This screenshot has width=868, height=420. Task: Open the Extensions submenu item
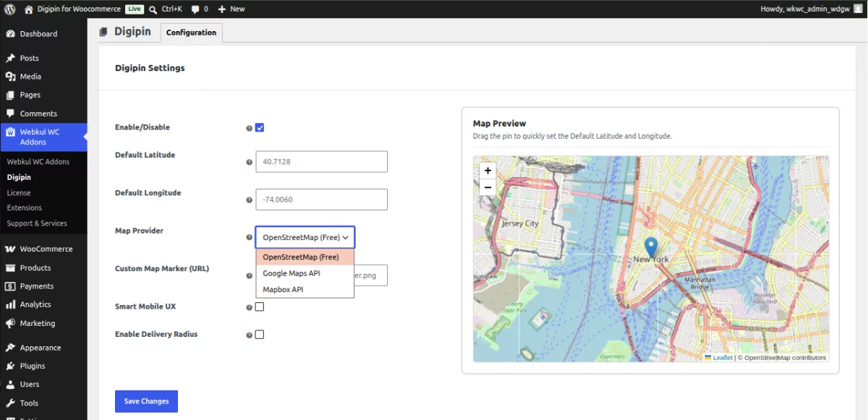click(25, 208)
